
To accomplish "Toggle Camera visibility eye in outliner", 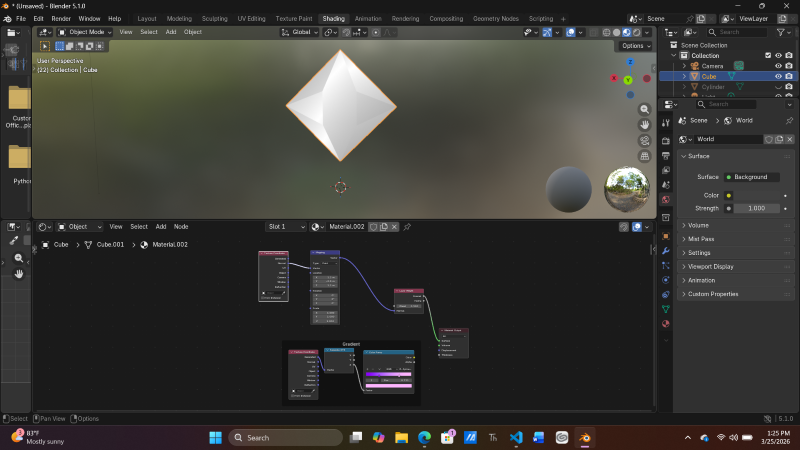I will pyautogui.click(x=778, y=66).
